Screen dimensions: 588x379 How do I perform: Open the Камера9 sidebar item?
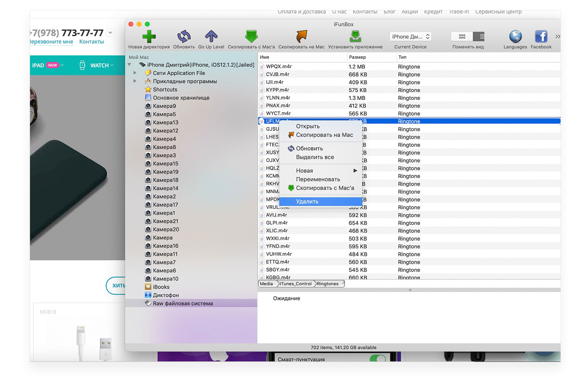(x=164, y=106)
